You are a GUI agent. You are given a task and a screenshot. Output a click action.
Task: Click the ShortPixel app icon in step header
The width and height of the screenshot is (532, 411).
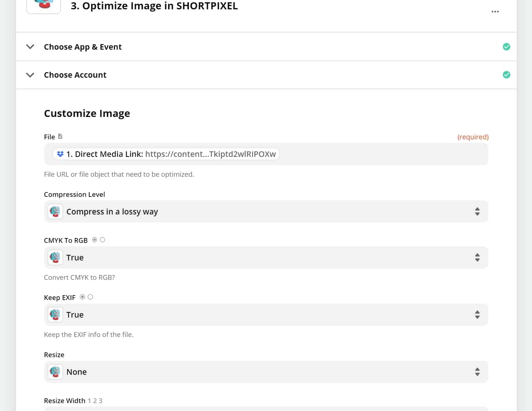[x=43, y=5]
